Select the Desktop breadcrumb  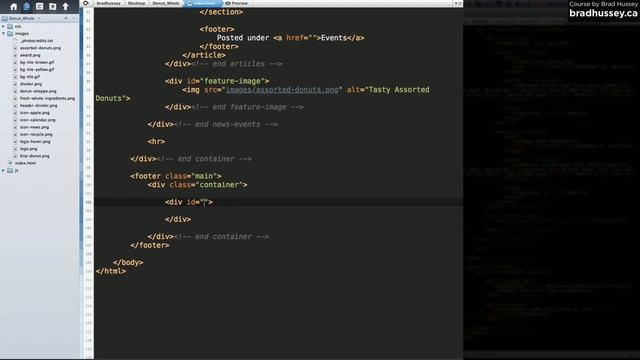[136, 3]
